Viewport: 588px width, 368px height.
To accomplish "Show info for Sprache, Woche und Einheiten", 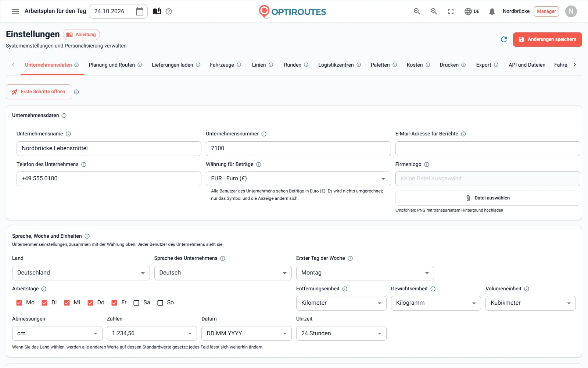I will (x=87, y=236).
